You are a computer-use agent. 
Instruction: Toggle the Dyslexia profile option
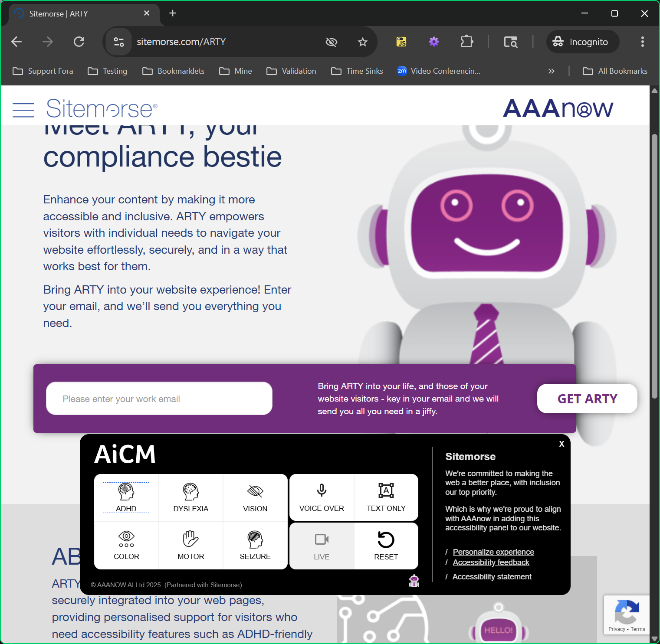[x=190, y=497]
